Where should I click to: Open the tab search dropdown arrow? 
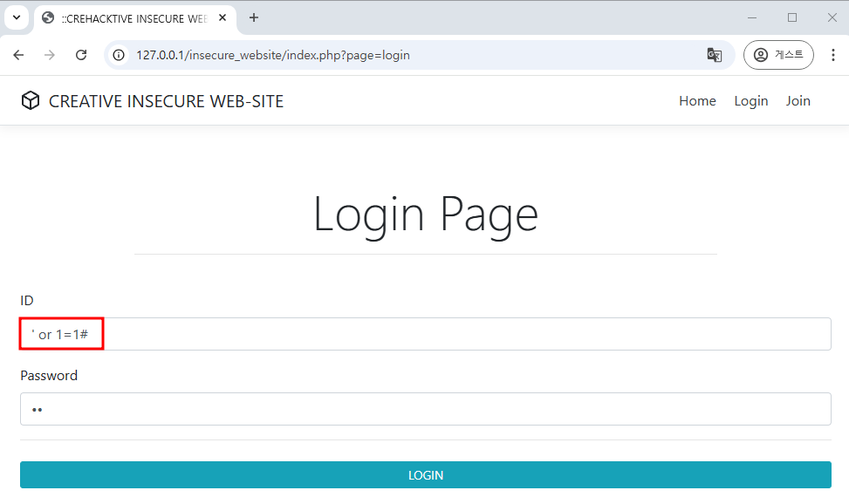click(17, 17)
